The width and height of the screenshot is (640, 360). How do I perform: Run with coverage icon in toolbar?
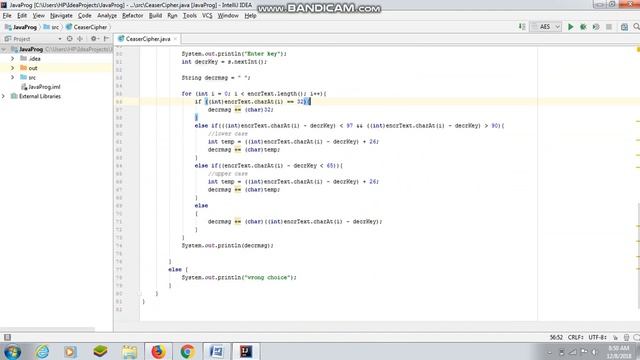click(596, 27)
